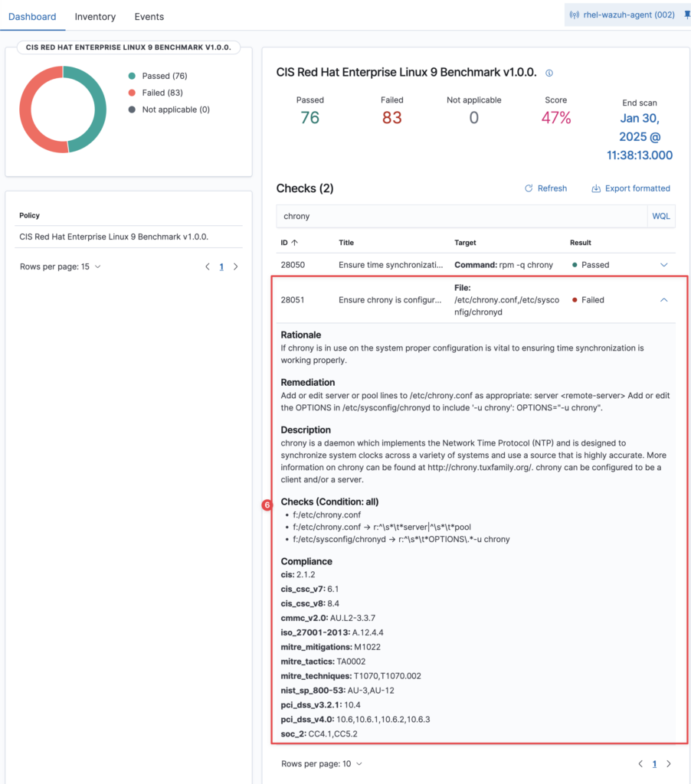691x784 pixels.
Task: Click the export download icon
Action: pos(596,188)
